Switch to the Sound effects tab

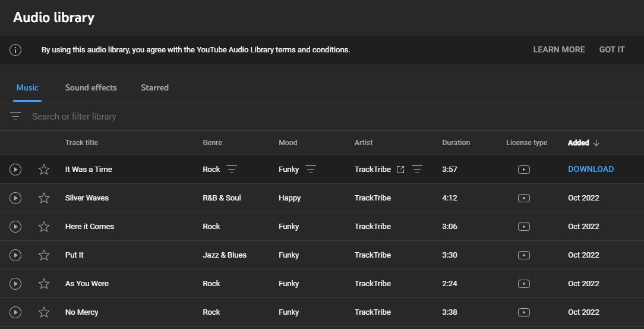[91, 87]
